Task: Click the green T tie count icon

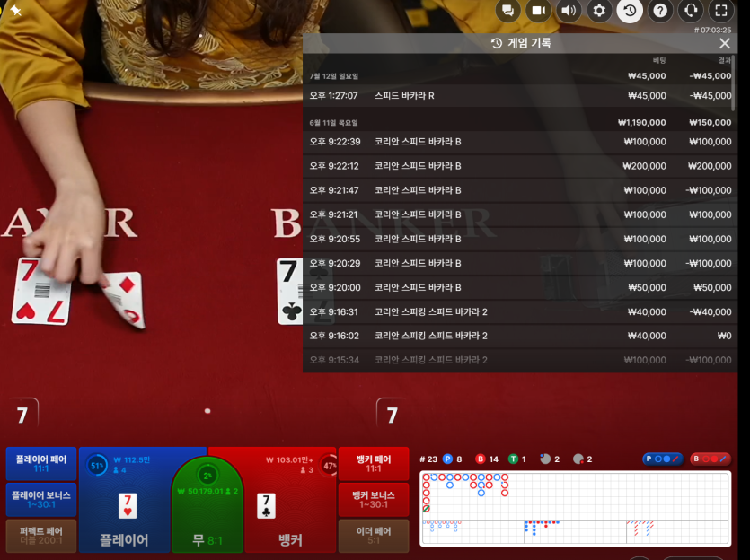Action: [x=513, y=459]
